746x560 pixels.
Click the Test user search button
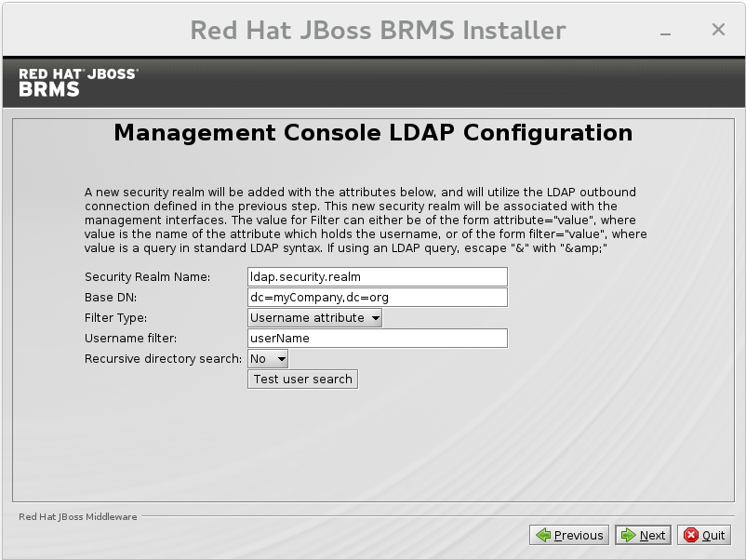point(302,380)
